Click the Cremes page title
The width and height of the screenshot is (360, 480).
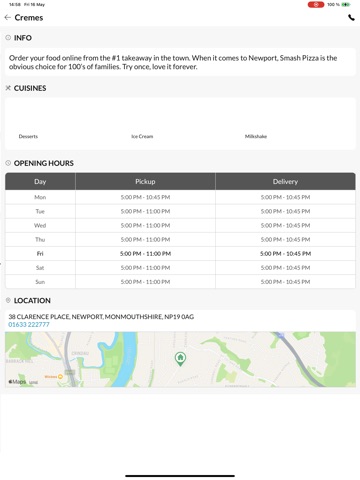pyautogui.click(x=29, y=18)
